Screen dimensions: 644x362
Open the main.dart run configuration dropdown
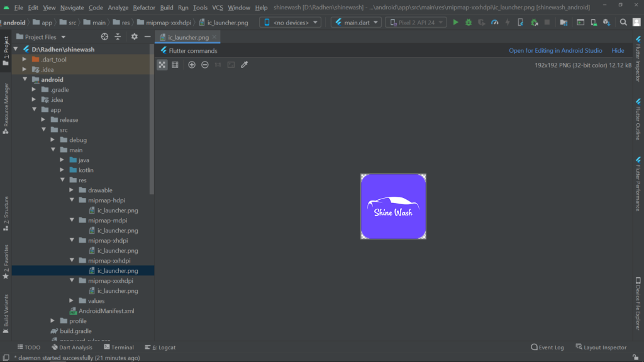(x=356, y=23)
